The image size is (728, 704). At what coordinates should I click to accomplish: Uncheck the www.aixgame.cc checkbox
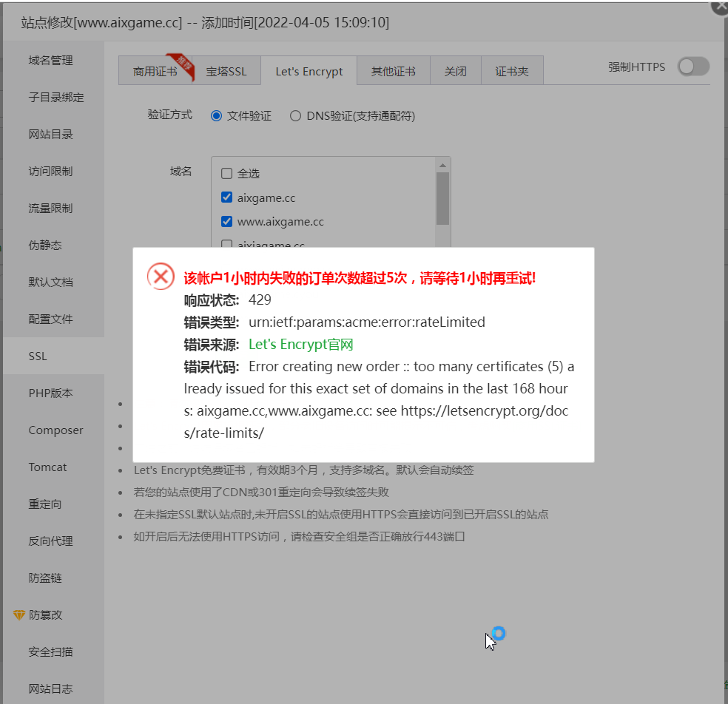[226, 222]
